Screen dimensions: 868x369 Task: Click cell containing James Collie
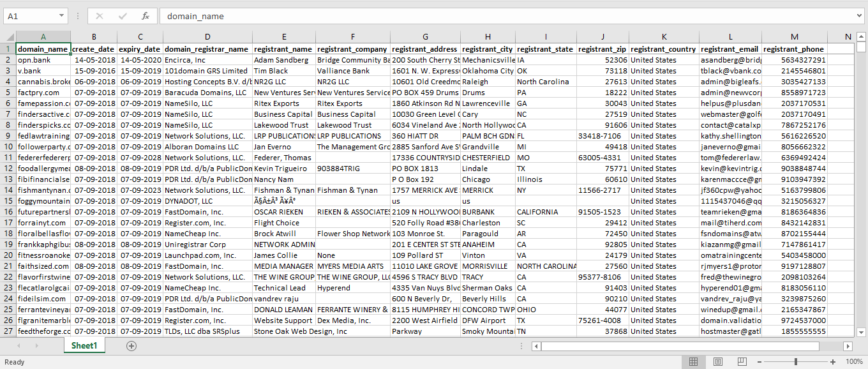[x=284, y=255]
